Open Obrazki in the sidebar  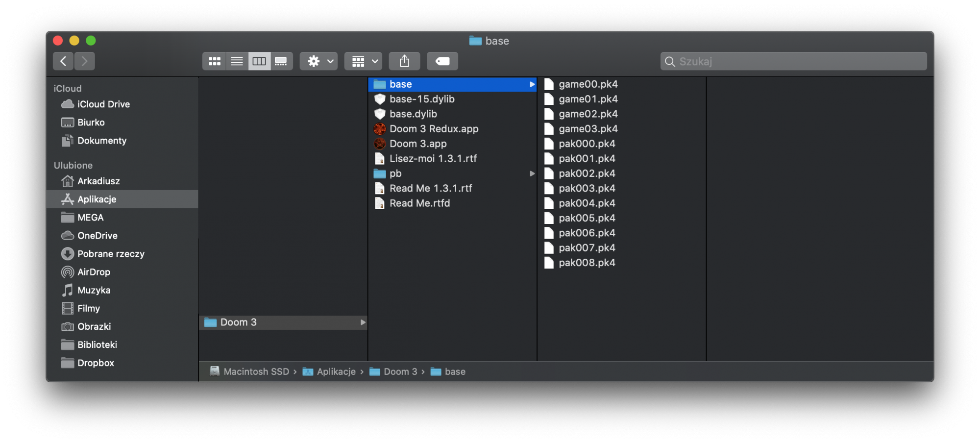(x=122, y=326)
